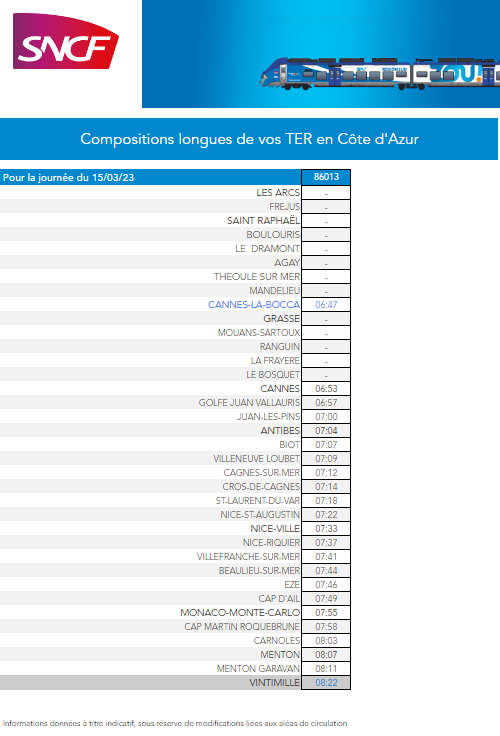Select the 07:41 time cell
This screenshot has width=500, height=736.
tap(326, 557)
